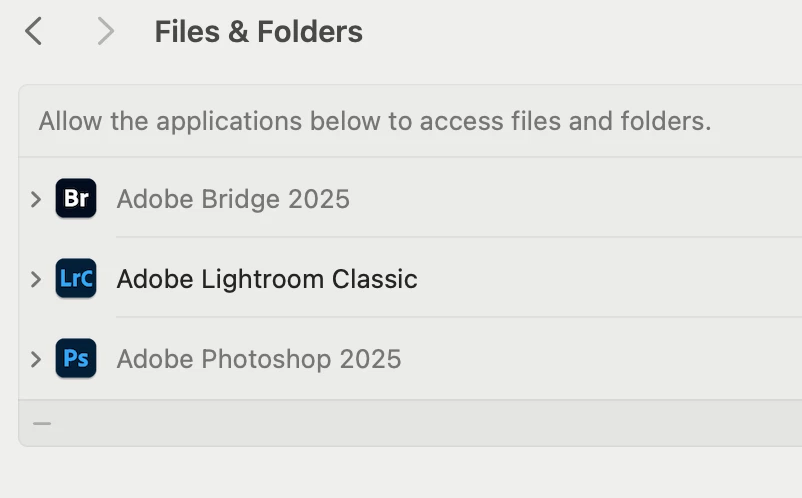The height and width of the screenshot is (498, 802).
Task: Select the Adobe Photoshop 2025 label
Action: (x=259, y=358)
